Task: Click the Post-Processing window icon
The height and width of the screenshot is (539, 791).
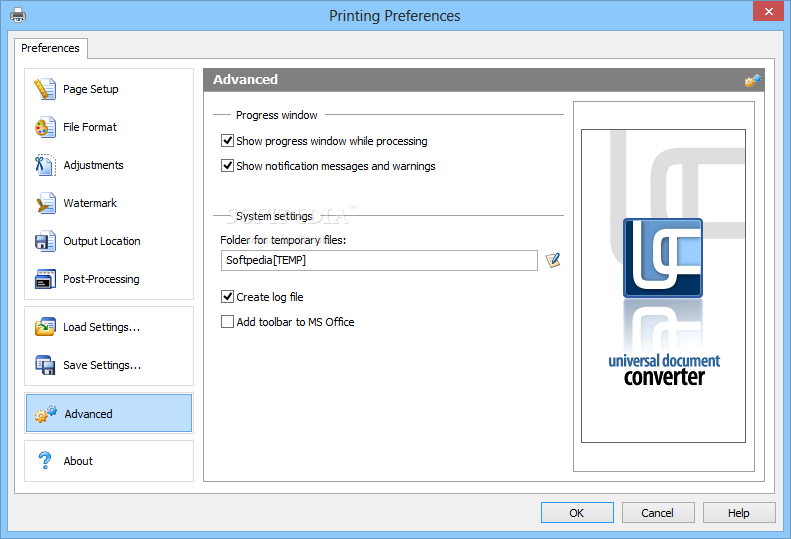Action: [45, 279]
